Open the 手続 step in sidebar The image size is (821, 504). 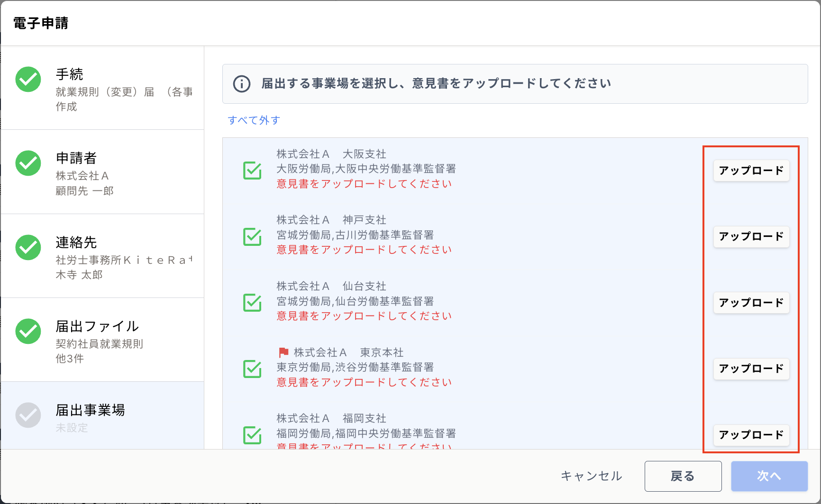click(102, 88)
